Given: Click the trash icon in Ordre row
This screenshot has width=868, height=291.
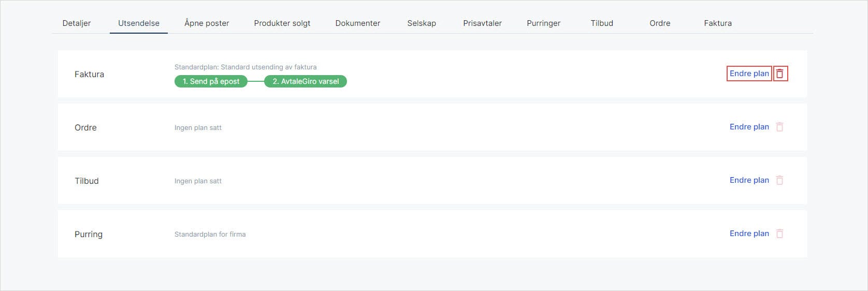Looking at the screenshot, I should coord(779,127).
